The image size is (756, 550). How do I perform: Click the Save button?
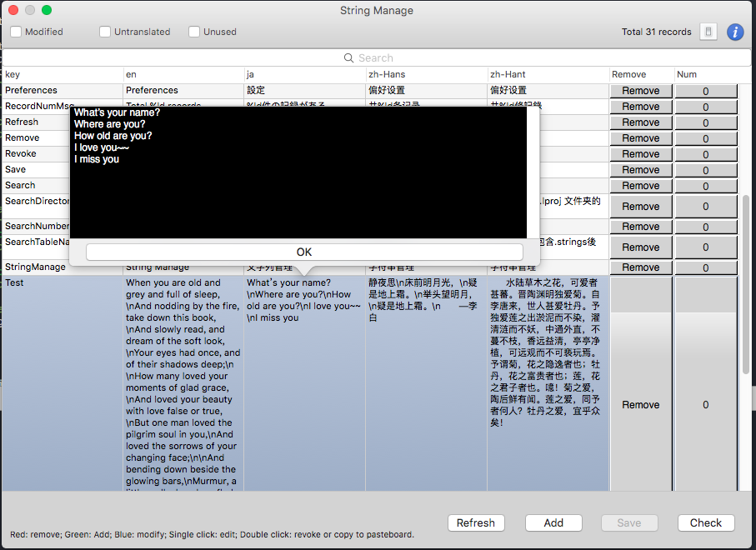click(629, 523)
